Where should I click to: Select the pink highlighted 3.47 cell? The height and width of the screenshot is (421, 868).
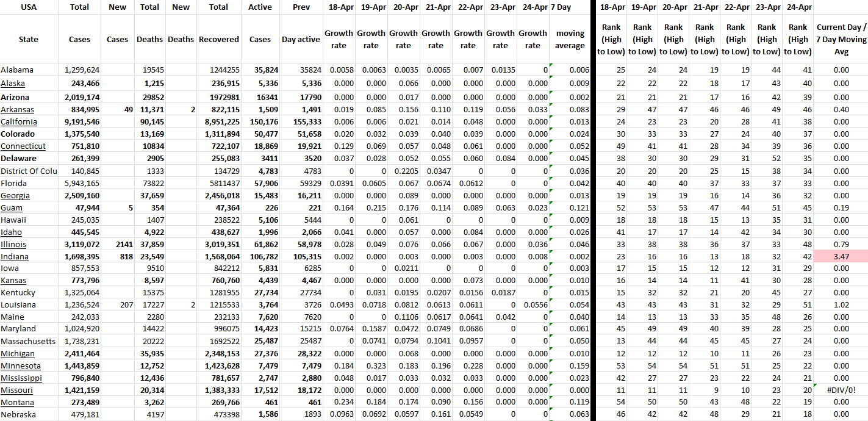(841, 257)
